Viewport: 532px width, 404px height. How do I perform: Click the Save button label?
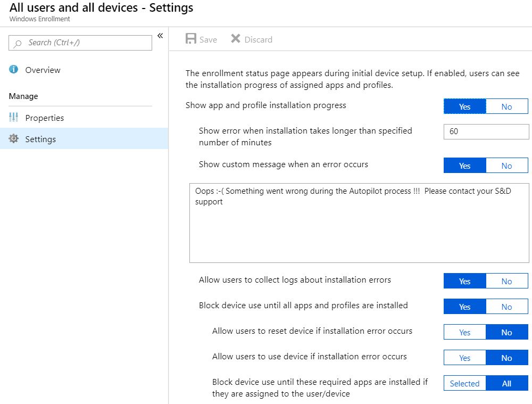(x=208, y=39)
